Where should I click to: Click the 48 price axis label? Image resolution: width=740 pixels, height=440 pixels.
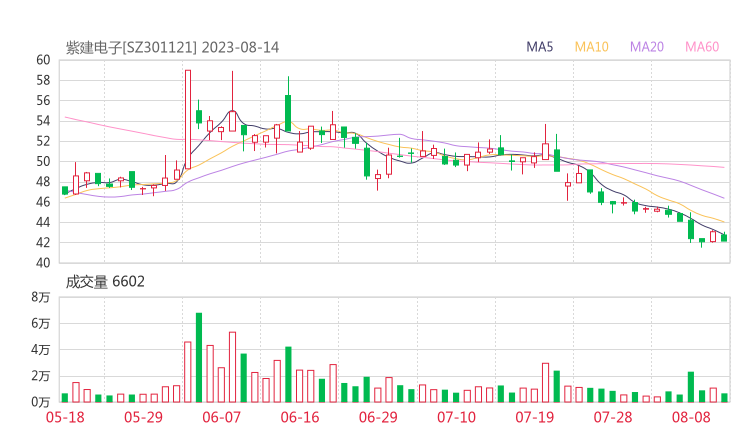pyautogui.click(x=43, y=182)
